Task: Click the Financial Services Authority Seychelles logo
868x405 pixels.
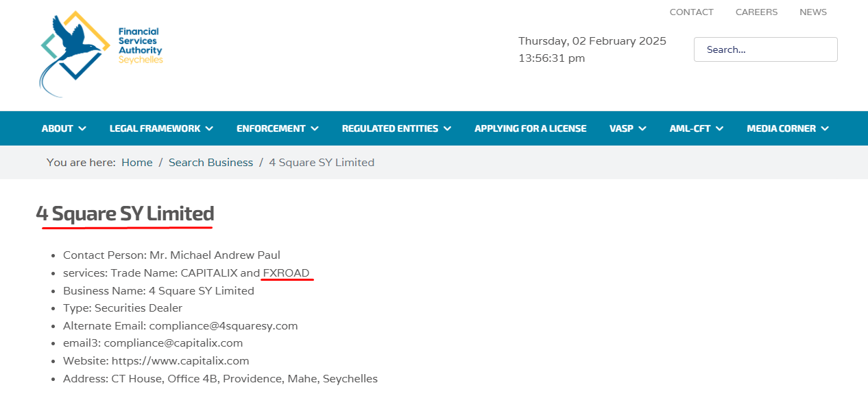Action: (101, 52)
